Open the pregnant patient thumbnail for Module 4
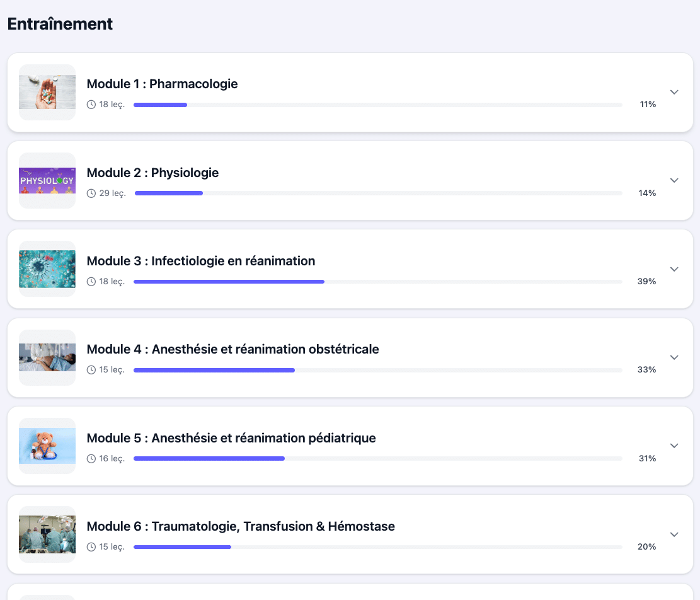Image resolution: width=700 pixels, height=600 pixels. [x=47, y=357]
